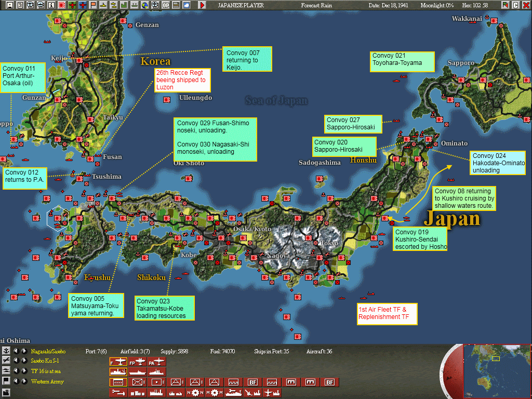Open the globe world map icon
Screen dimensions: 532x399
[x=145, y=5]
